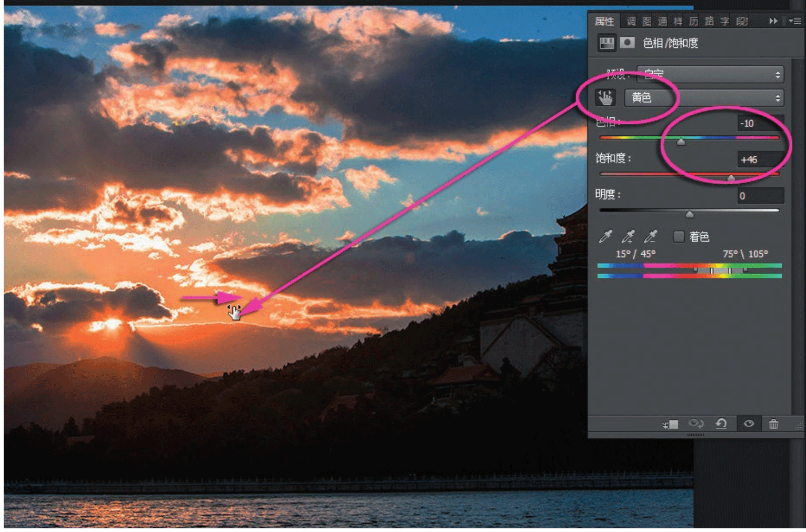
Task: Click the 饱和度 label
Action: [x=613, y=158]
